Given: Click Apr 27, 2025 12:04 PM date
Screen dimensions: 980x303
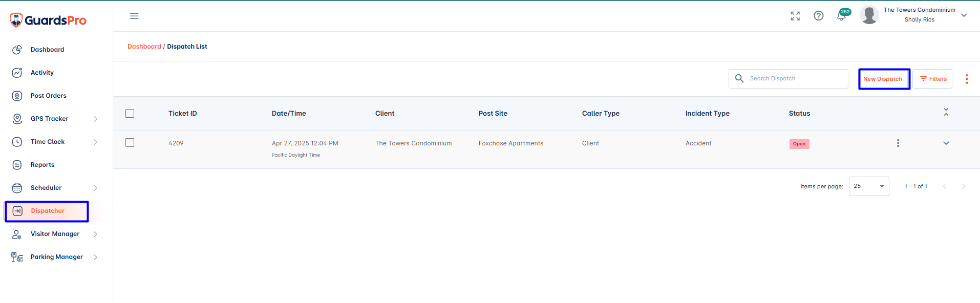Looking at the screenshot, I should coord(305,143).
